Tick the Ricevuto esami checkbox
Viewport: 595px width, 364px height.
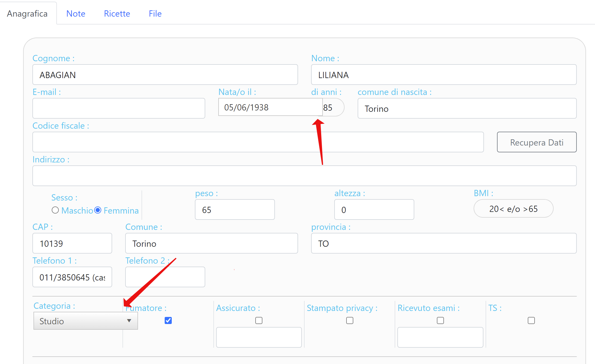click(x=440, y=320)
